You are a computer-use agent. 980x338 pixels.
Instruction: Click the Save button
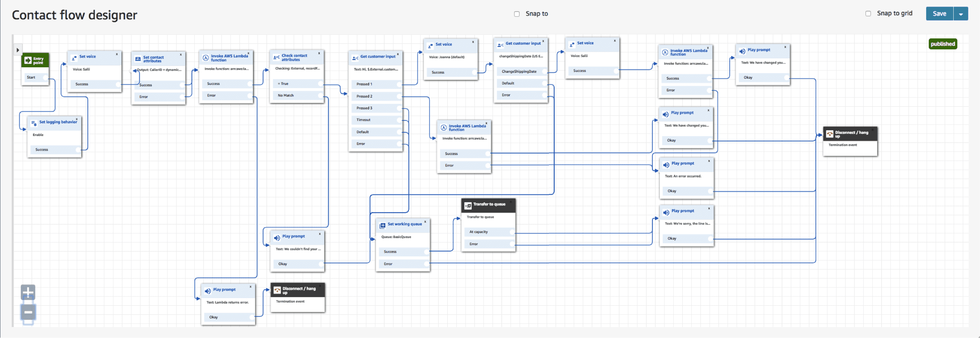(x=939, y=14)
